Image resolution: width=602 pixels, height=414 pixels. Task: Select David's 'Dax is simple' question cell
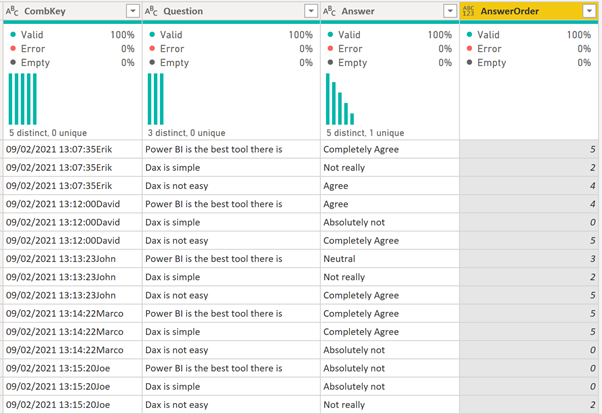tap(231, 222)
